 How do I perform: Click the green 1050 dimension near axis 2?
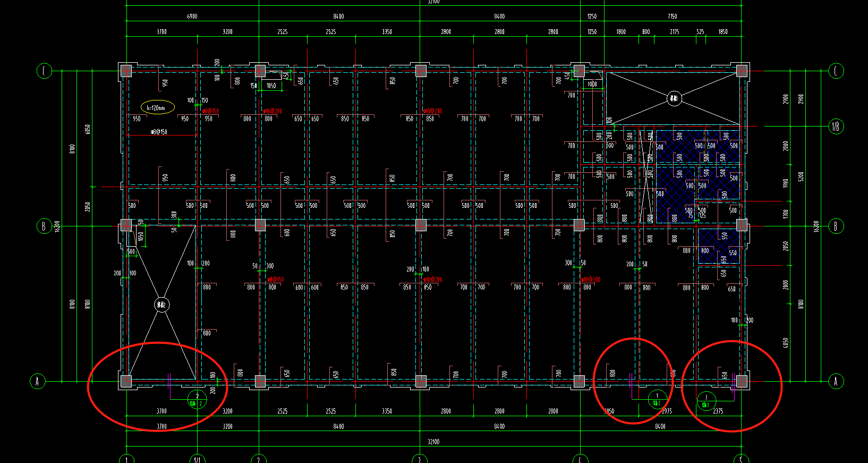271,86
